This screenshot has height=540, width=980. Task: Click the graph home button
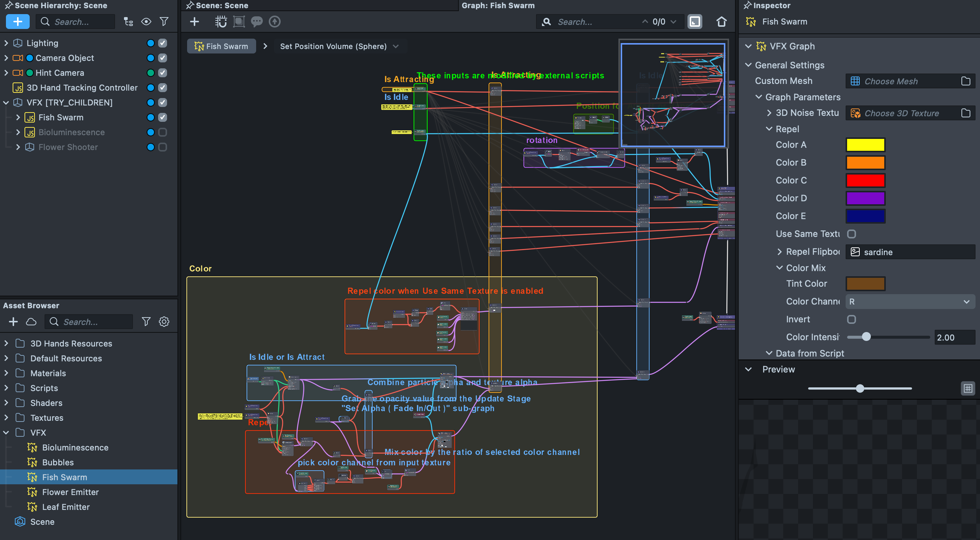pyautogui.click(x=721, y=22)
